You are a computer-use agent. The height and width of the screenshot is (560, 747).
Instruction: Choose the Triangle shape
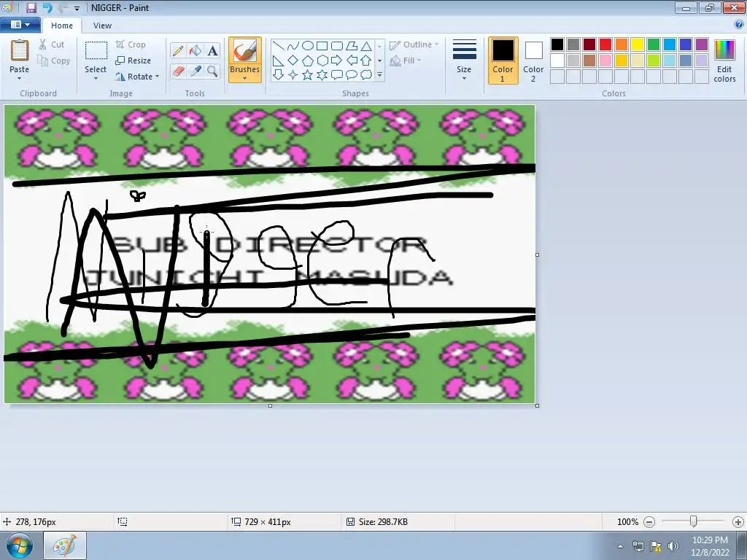point(366,46)
